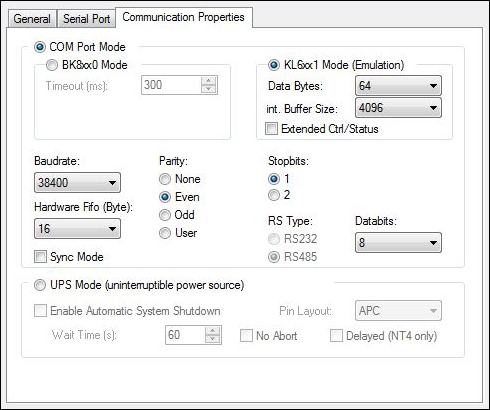Open Hardware Fifo (Byte) dropdown
The width and height of the screenshot is (490, 410).
point(77,229)
